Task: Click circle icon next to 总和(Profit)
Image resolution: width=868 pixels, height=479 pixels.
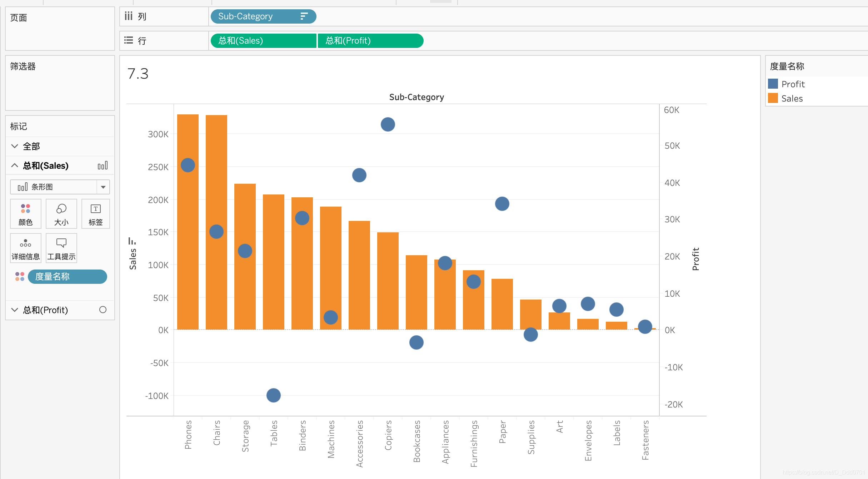Action: pyautogui.click(x=103, y=310)
